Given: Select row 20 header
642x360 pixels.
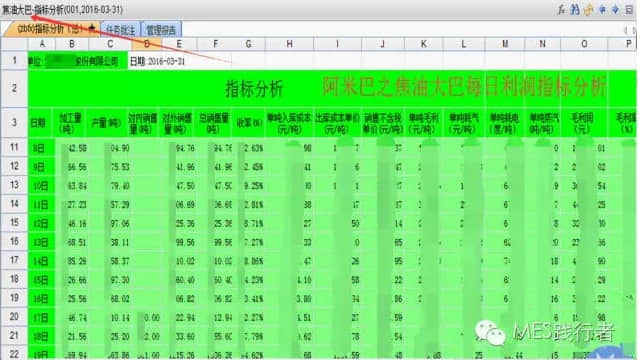Looking at the screenshot, I should pyautogui.click(x=14, y=317).
